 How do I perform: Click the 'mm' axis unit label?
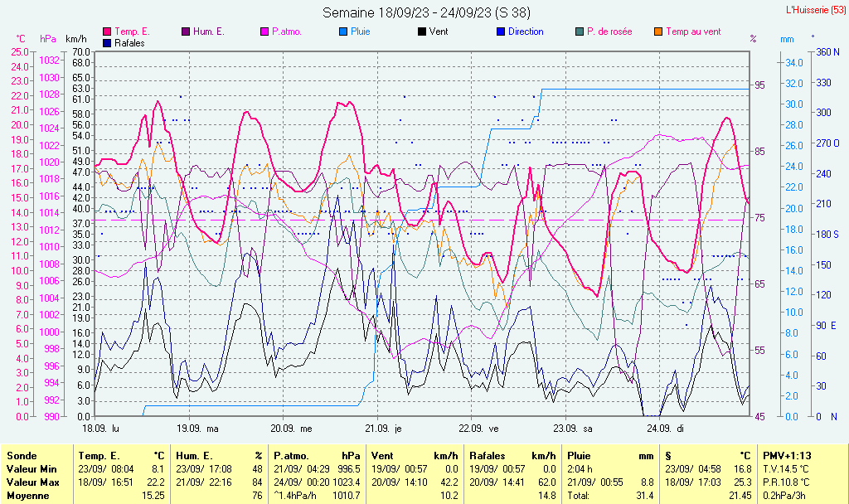coord(787,39)
